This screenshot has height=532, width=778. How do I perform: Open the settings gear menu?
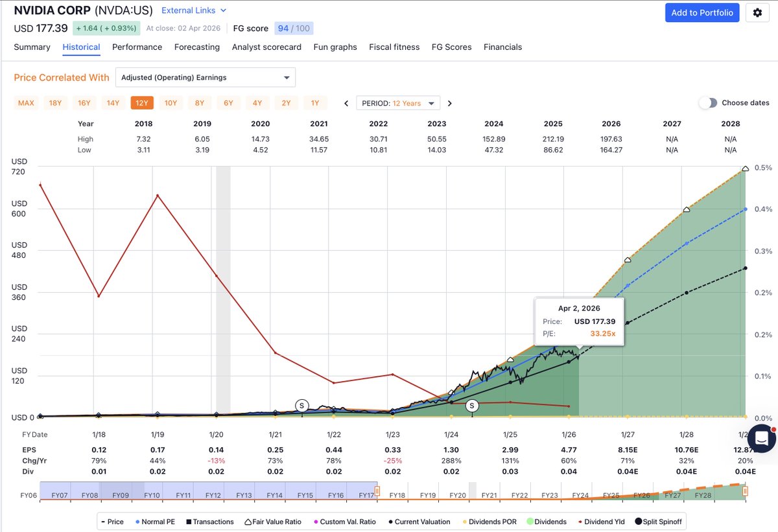[x=757, y=12]
